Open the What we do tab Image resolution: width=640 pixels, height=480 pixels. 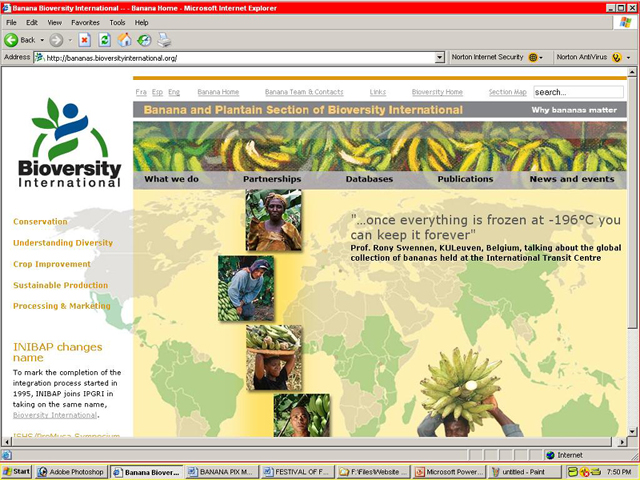pyautogui.click(x=171, y=179)
